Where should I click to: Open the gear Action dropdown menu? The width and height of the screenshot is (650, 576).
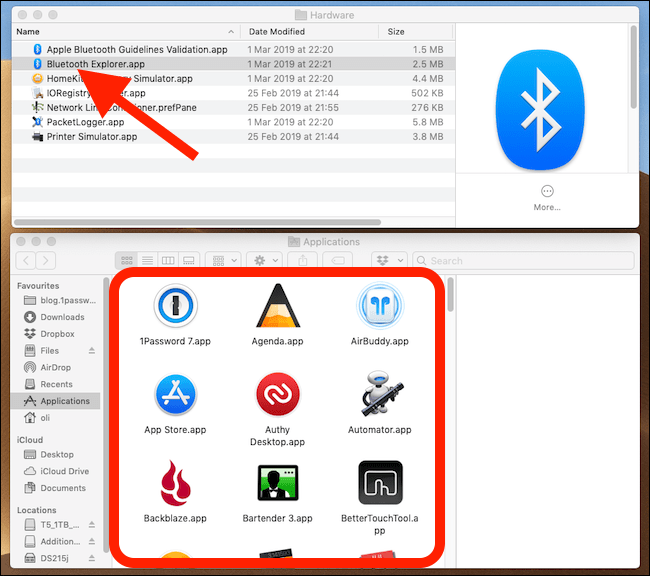(x=267, y=260)
